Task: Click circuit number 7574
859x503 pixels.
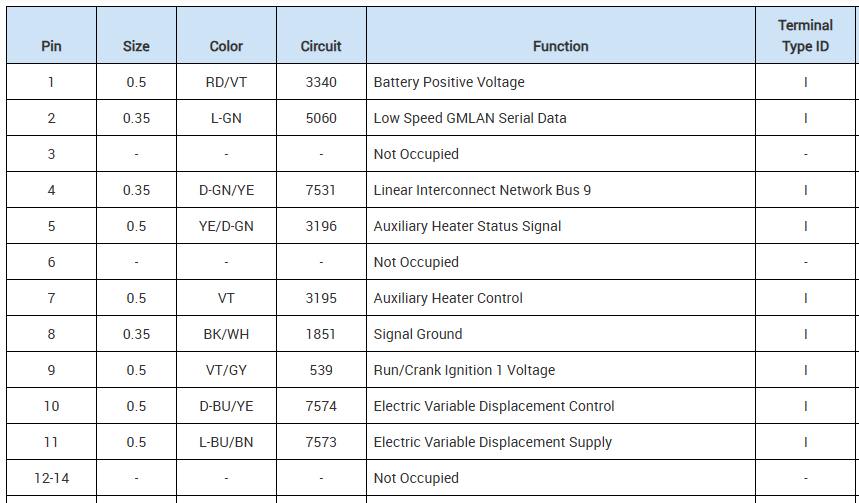Action: (x=321, y=406)
